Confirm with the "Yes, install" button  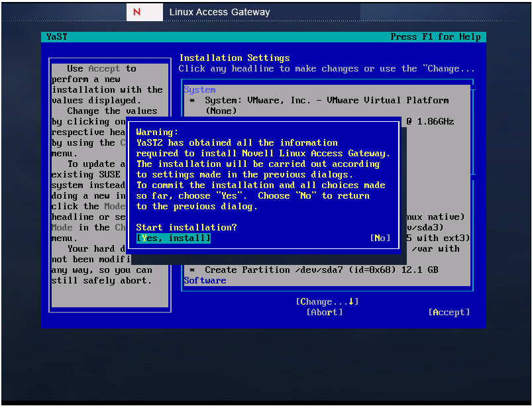(x=174, y=238)
